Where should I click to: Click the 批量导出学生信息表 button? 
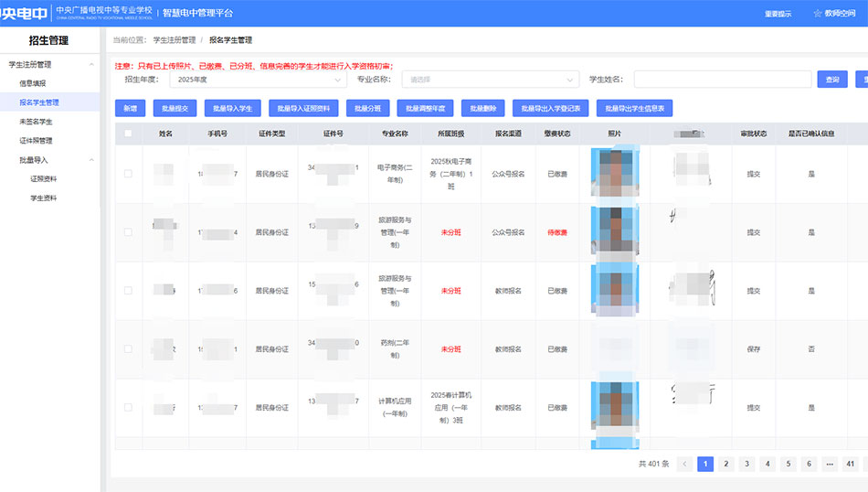pos(634,108)
